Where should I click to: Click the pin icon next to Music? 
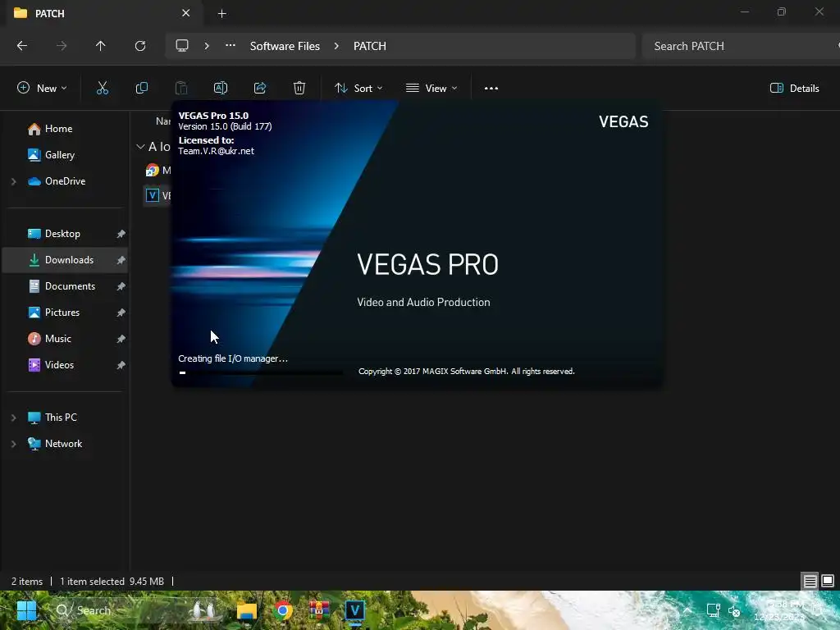[x=121, y=339]
